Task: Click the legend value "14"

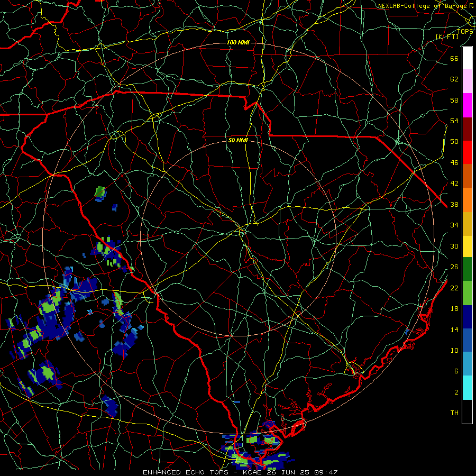Action: point(454,329)
